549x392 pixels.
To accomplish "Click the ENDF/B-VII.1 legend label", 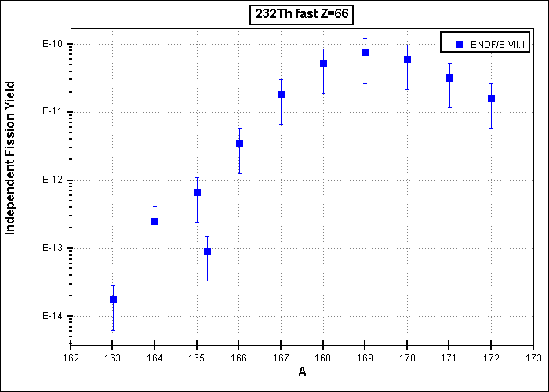I will tap(497, 44).
